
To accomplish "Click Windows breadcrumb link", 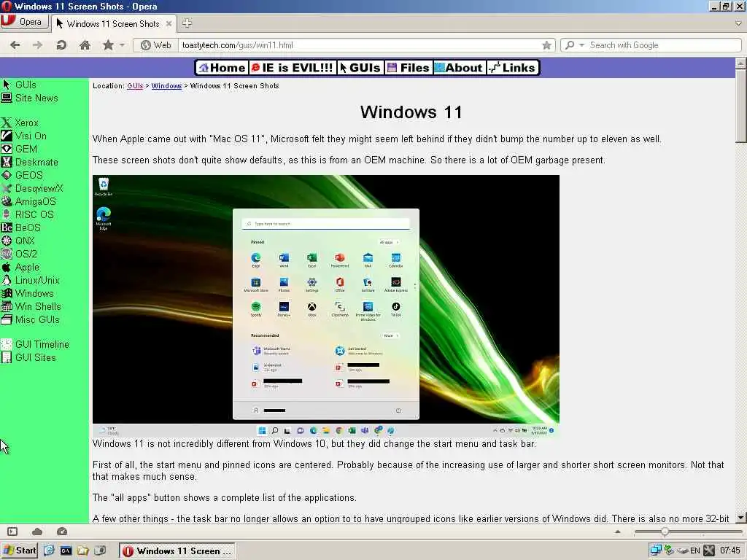I will coord(166,86).
